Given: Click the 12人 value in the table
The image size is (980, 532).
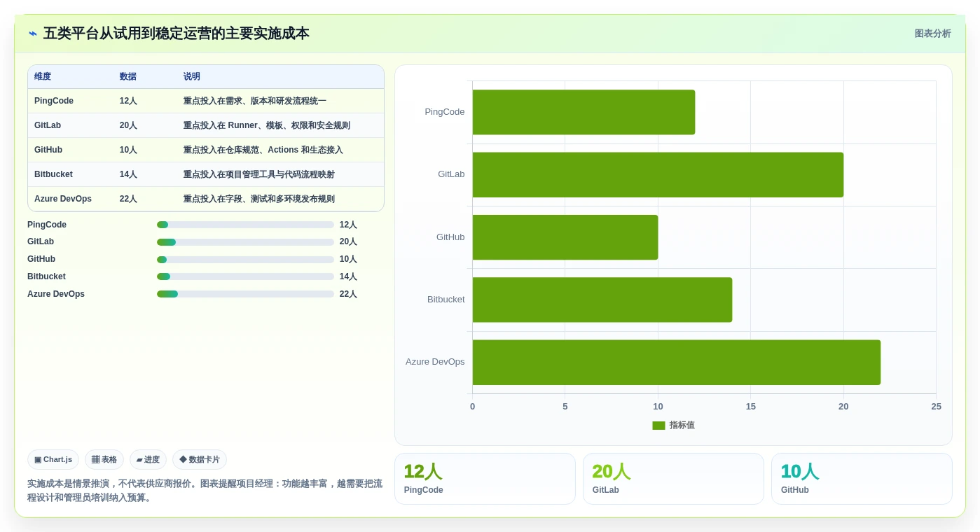Looking at the screenshot, I should click(128, 101).
